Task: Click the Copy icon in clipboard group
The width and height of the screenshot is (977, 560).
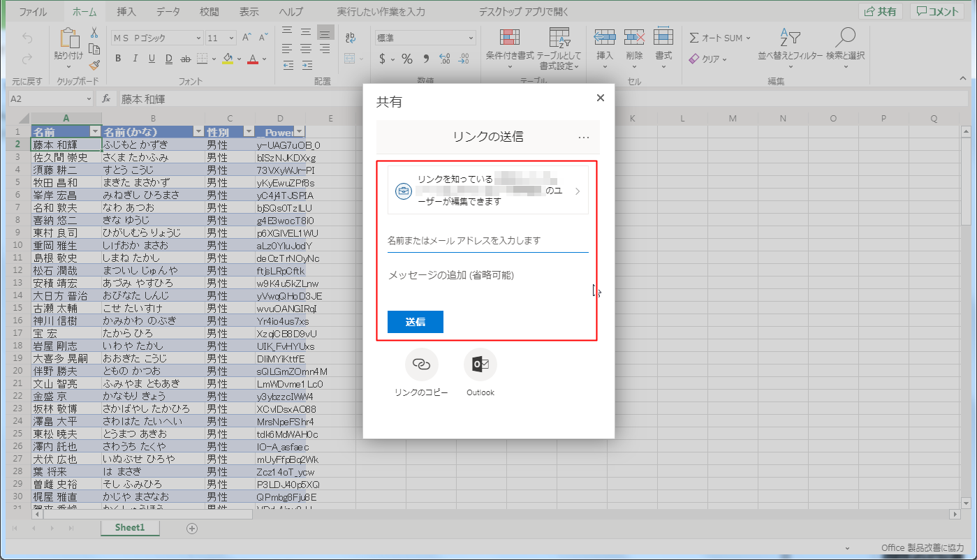Action: [94, 49]
